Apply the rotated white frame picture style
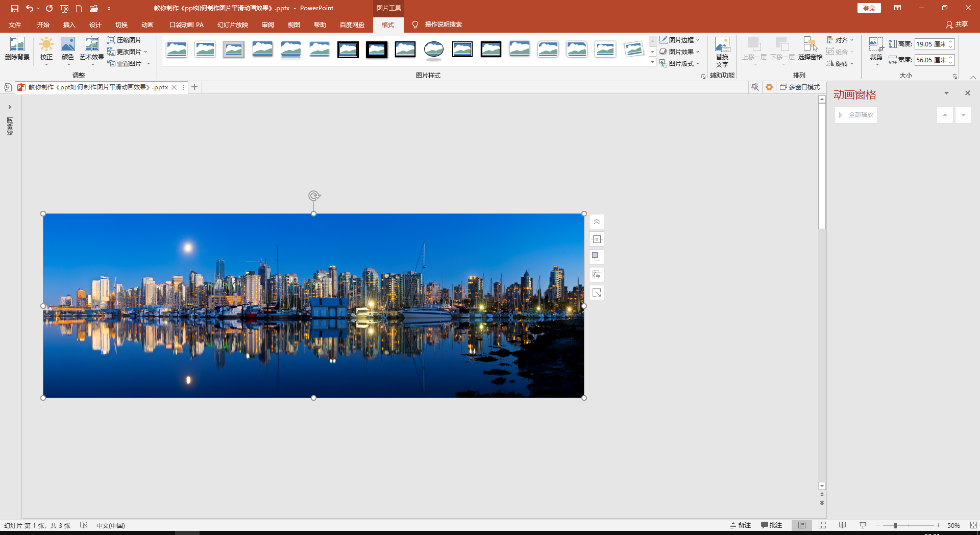Image resolution: width=980 pixels, height=535 pixels. 634,50
